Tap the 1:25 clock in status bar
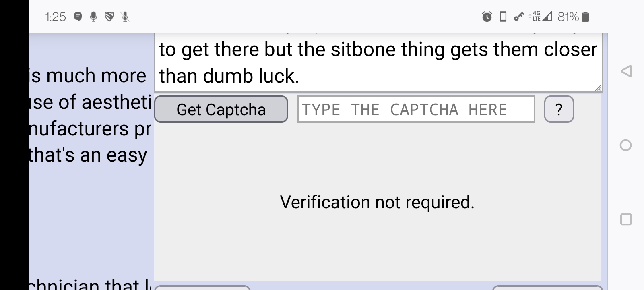 click(x=55, y=17)
